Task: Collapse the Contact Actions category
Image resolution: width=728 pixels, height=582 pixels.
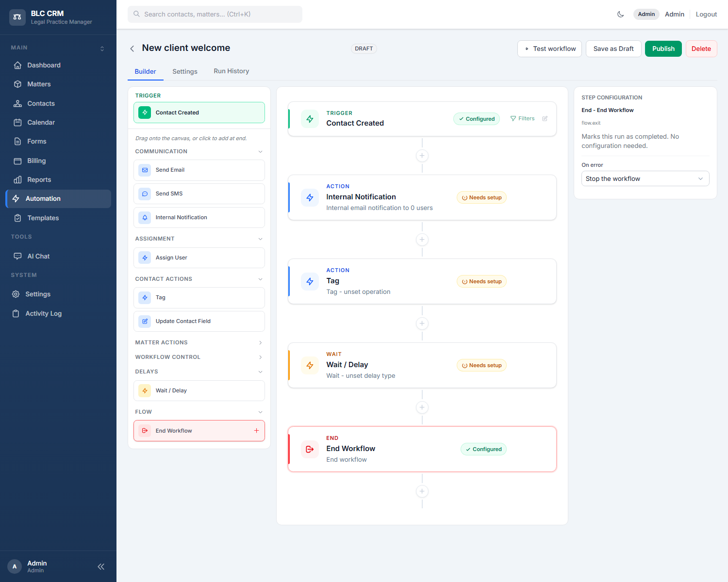Action: pyautogui.click(x=260, y=279)
